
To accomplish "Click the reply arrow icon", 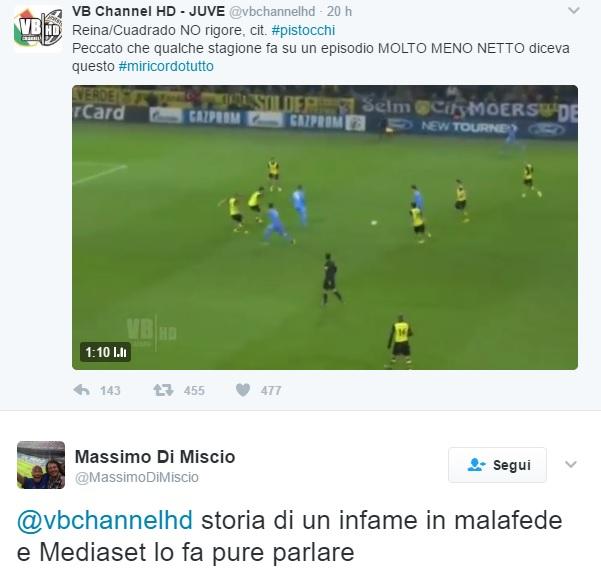I will [x=81, y=390].
